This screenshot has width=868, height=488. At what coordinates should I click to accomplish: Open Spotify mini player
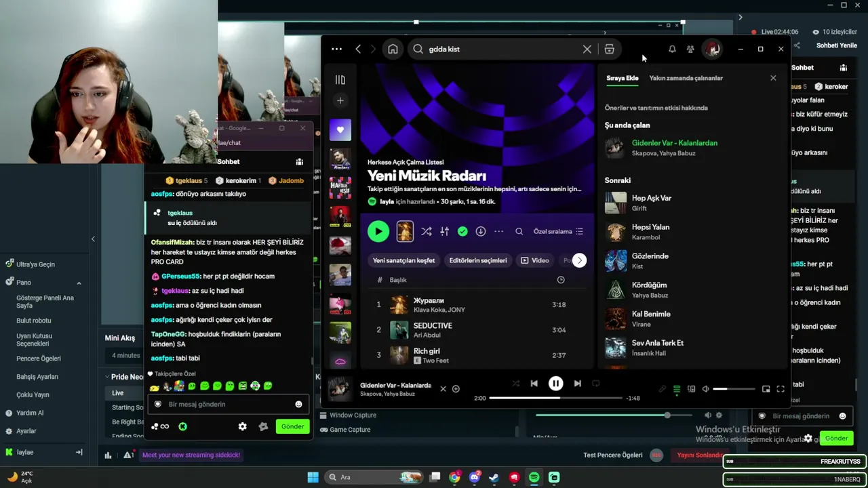766,389
